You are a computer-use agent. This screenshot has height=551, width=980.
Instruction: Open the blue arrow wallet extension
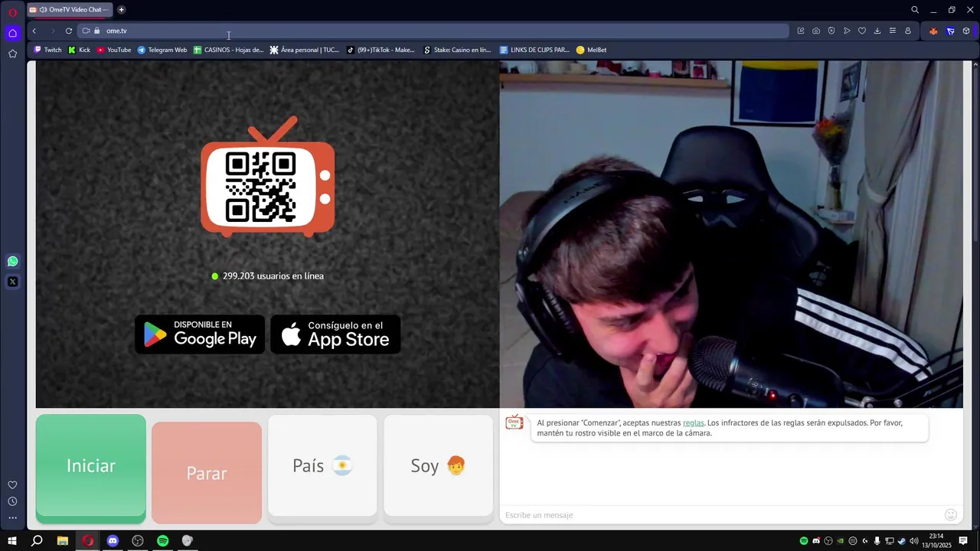tap(950, 31)
